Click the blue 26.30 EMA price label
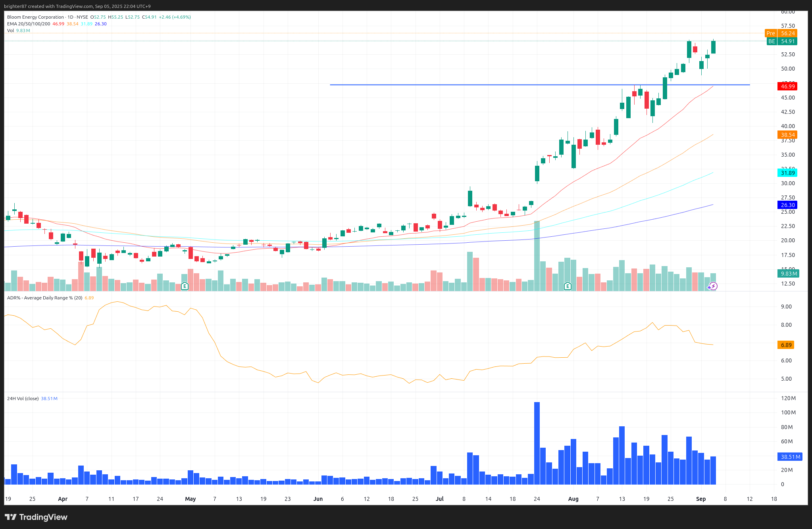The width and height of the screenshot is (812, 529). pos(787,205)
